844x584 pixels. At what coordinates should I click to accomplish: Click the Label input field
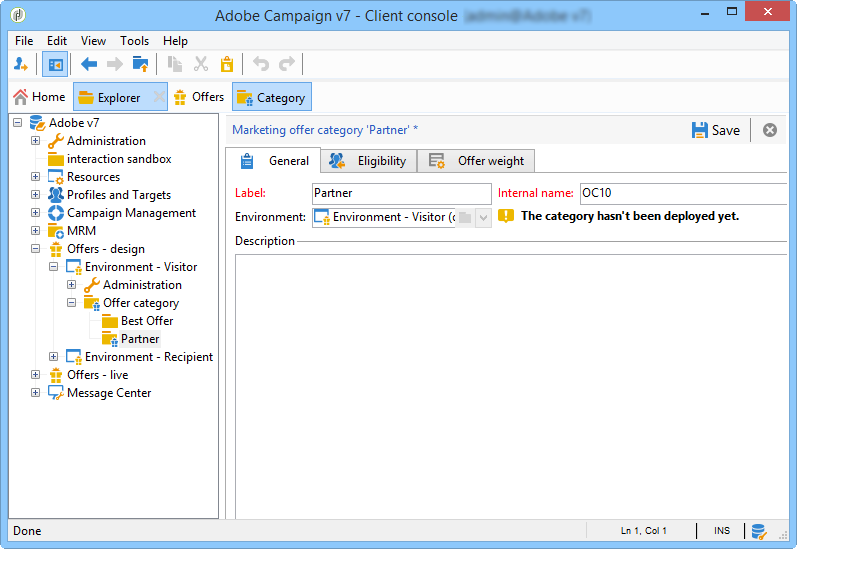[402, 193]
